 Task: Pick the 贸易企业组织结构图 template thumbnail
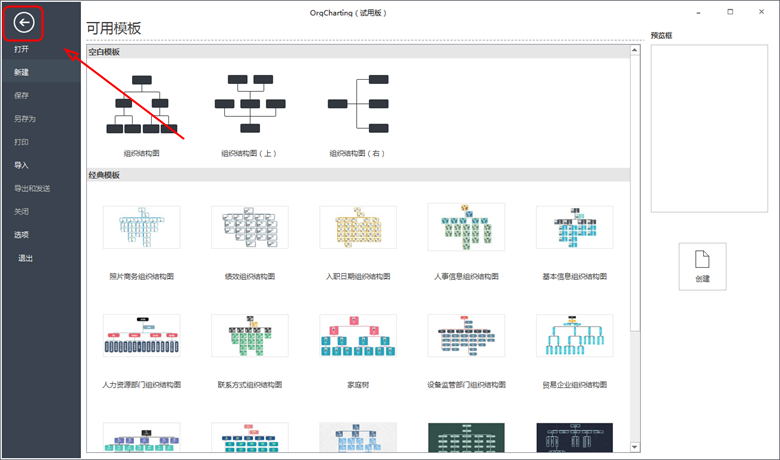click(575, 336)
